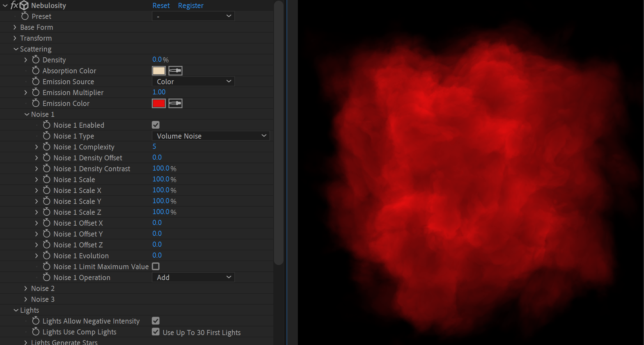This screenshot has width=644, height=345.
Task: Click the Lights Use Comp Lights stopwatch
Action: click(36, 332)
